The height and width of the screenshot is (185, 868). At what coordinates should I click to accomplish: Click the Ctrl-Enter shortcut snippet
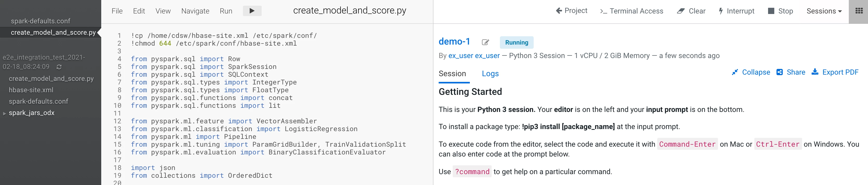pos(778,144)
